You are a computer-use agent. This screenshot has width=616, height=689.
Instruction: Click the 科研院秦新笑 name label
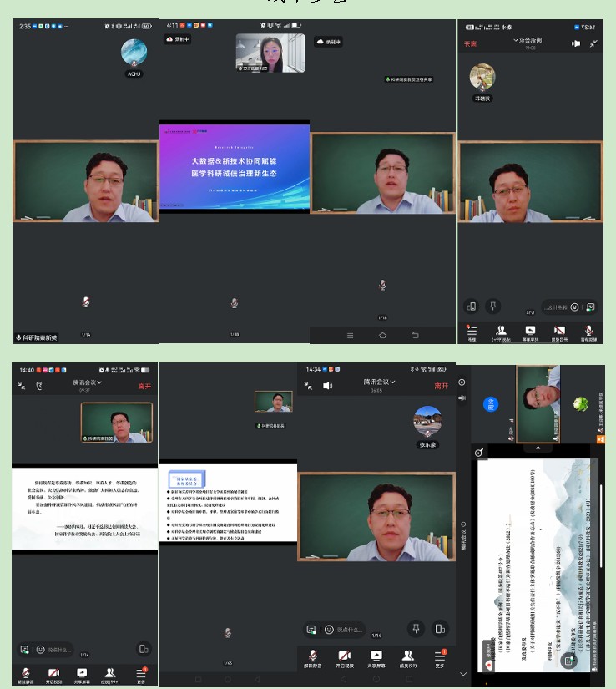click(x=37, y=337)
